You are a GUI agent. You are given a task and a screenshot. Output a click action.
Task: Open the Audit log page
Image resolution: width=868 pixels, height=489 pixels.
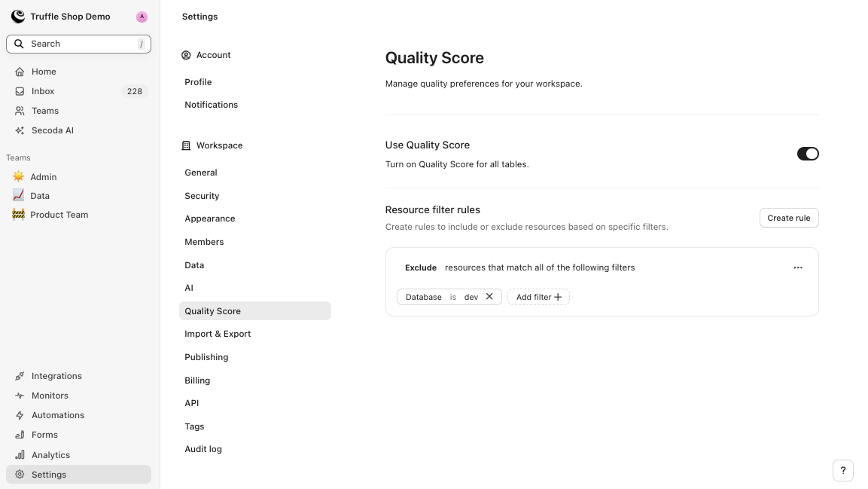coord(203,449)
